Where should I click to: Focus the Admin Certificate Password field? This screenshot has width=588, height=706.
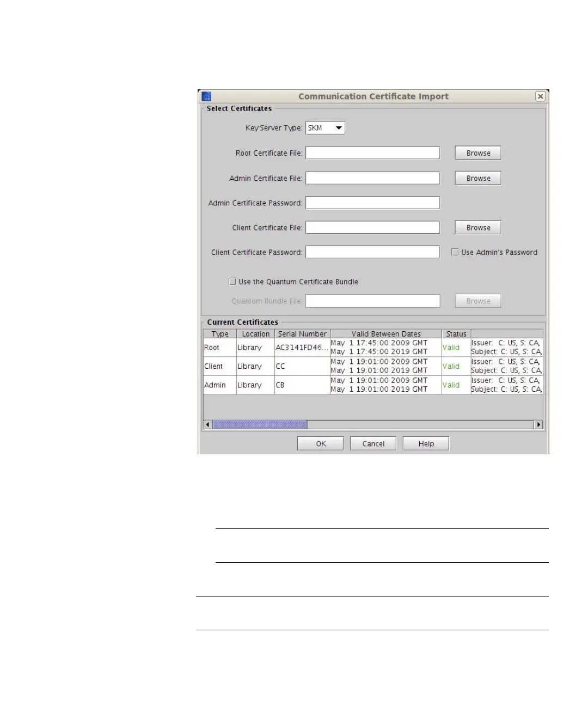372,203
